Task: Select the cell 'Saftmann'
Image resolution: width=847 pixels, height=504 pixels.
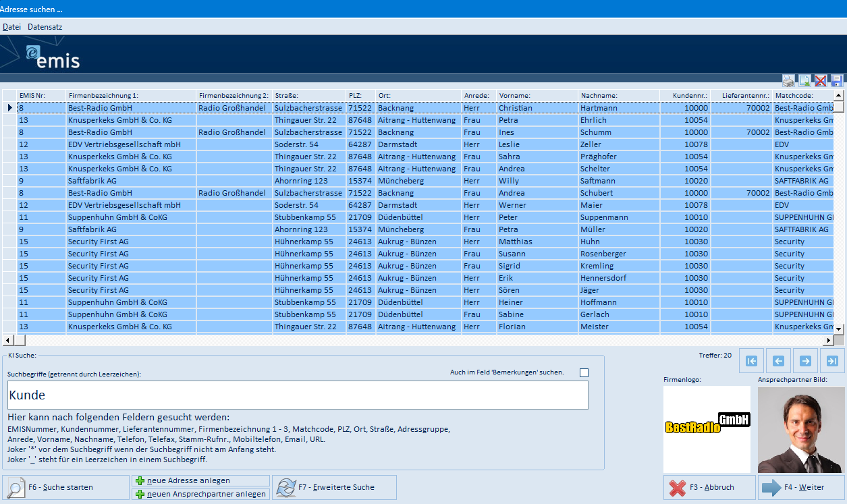Action: click(619, 181)
